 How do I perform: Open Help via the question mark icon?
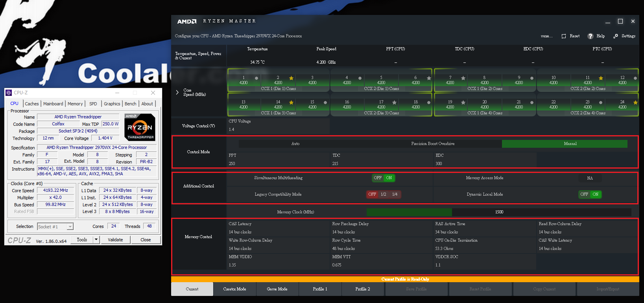[590, 36]
